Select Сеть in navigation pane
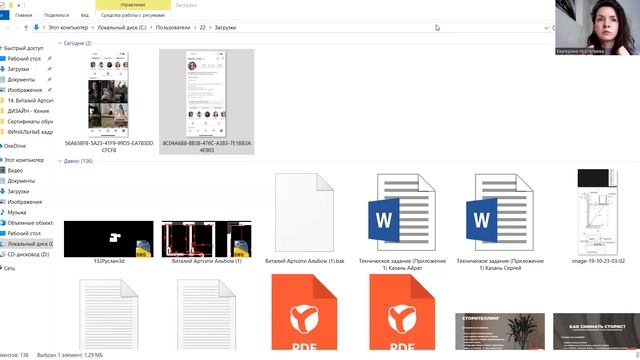This screenshot has width=640, height=360. (x=9, y=269)
